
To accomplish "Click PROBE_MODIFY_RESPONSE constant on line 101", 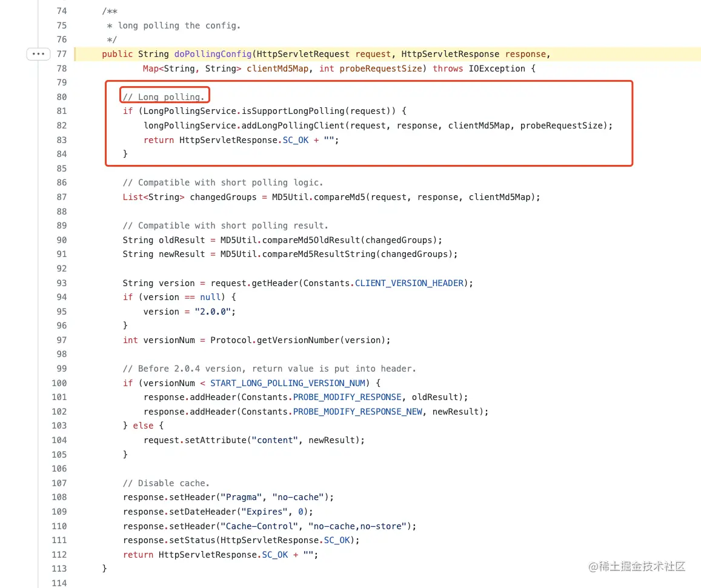I will [x=347, y=397].
